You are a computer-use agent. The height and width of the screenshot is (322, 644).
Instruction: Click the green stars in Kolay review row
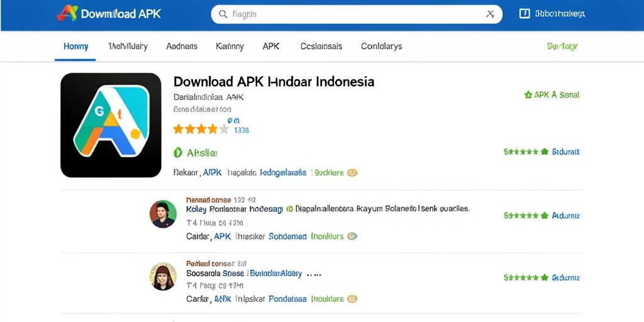[x=526, y=216]
